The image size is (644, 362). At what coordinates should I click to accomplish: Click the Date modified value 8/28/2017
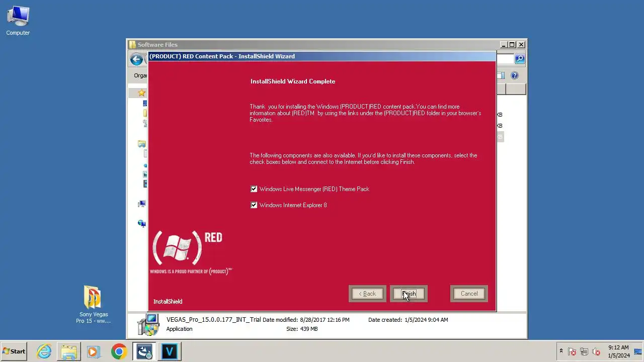click(x=325, y=320)
